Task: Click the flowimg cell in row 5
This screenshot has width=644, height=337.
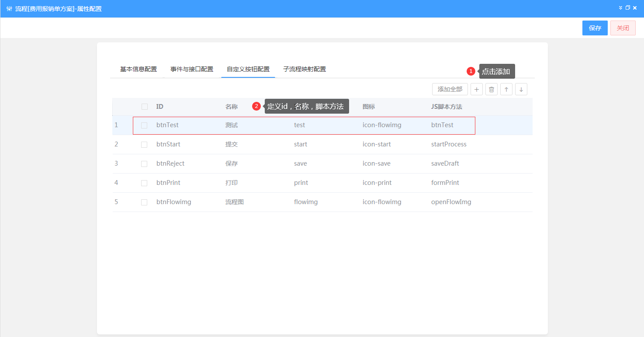Action: pos(306,202)
